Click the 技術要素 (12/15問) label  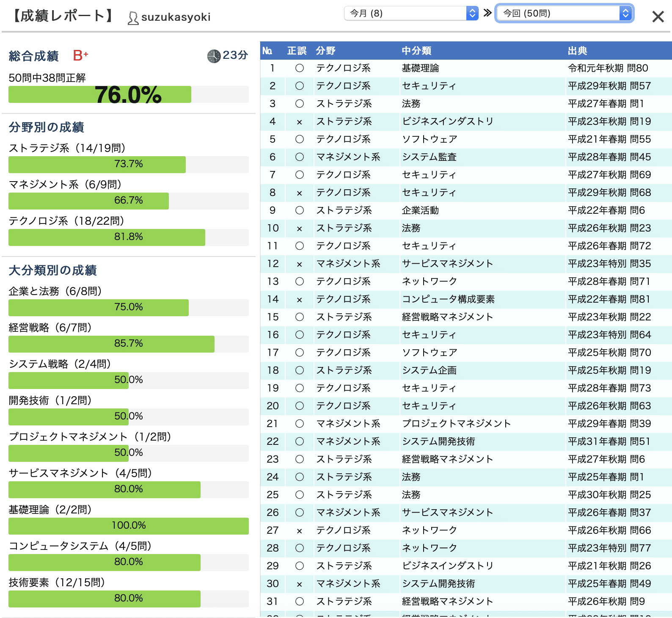coord(57,582)
